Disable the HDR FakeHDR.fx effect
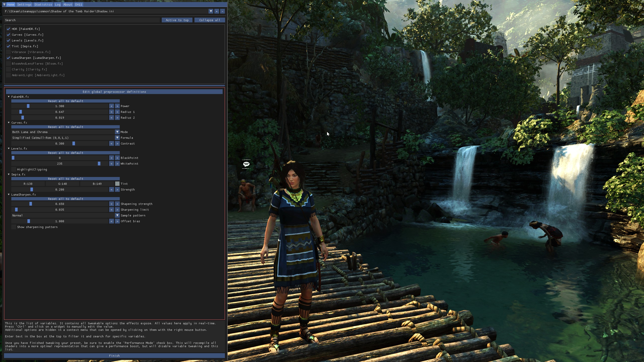 point(8,29)
